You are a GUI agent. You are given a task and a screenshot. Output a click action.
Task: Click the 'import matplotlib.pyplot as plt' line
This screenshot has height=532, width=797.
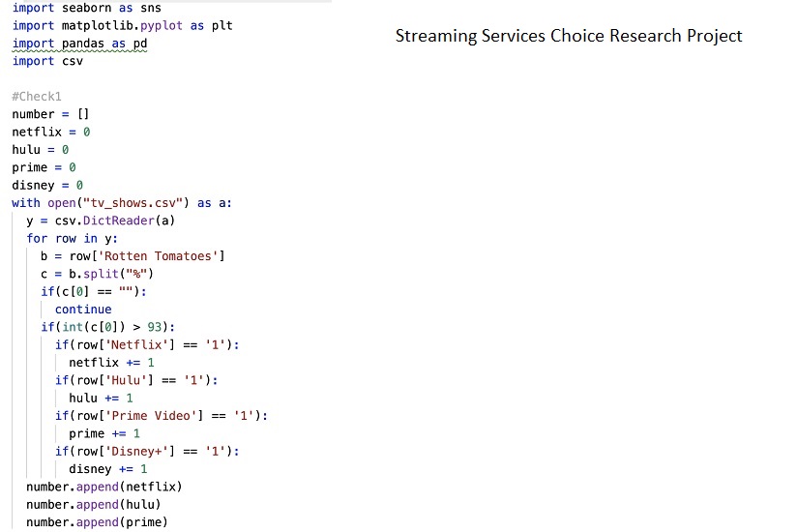point(122,25)
